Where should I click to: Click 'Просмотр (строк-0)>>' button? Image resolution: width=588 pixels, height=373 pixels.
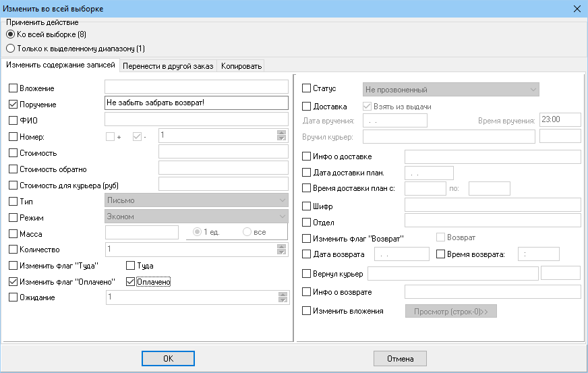coord(450,311)
